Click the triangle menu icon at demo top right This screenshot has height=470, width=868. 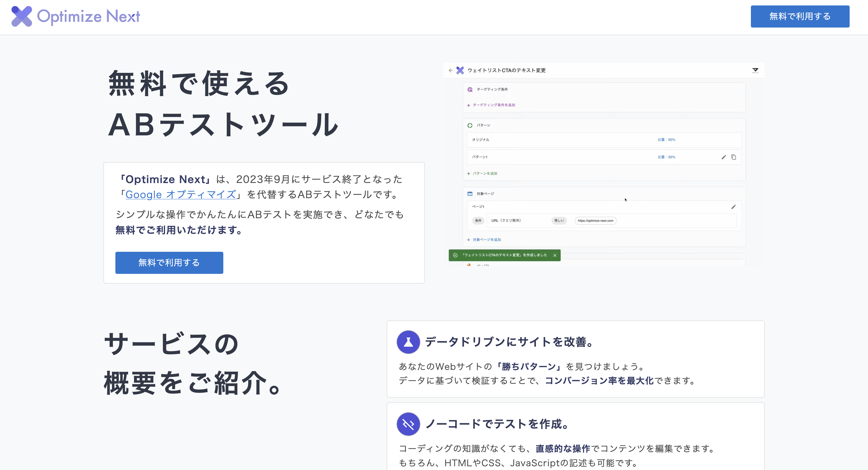(755, 70)
